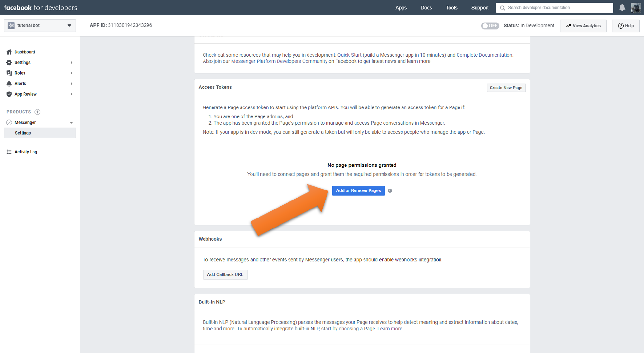Open the user profile avatar
The height and width of the screenshot is (353, 644).
point(636,8)
